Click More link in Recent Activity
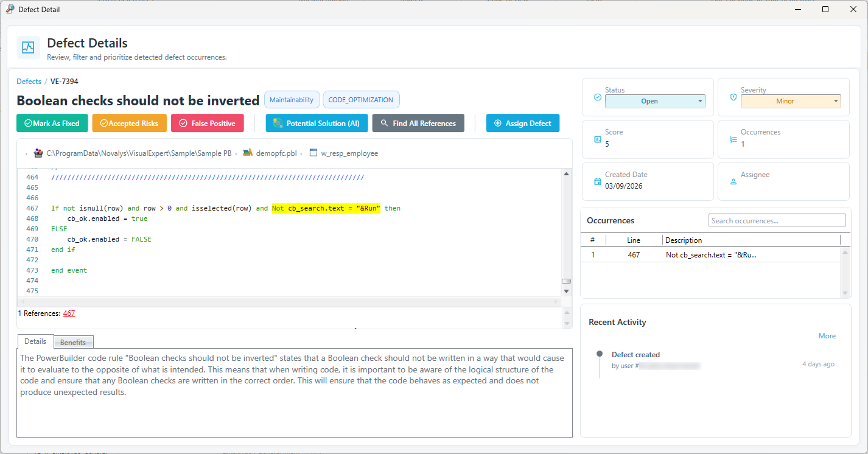Image resolution: width=868 pixels, height=454 pixels. pos(827,336)
